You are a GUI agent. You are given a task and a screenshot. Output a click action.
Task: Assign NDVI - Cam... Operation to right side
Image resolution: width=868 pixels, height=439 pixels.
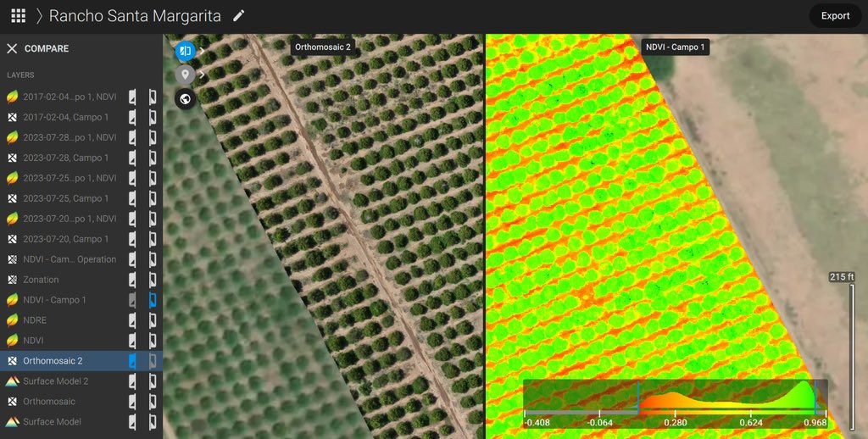[153, 259]
